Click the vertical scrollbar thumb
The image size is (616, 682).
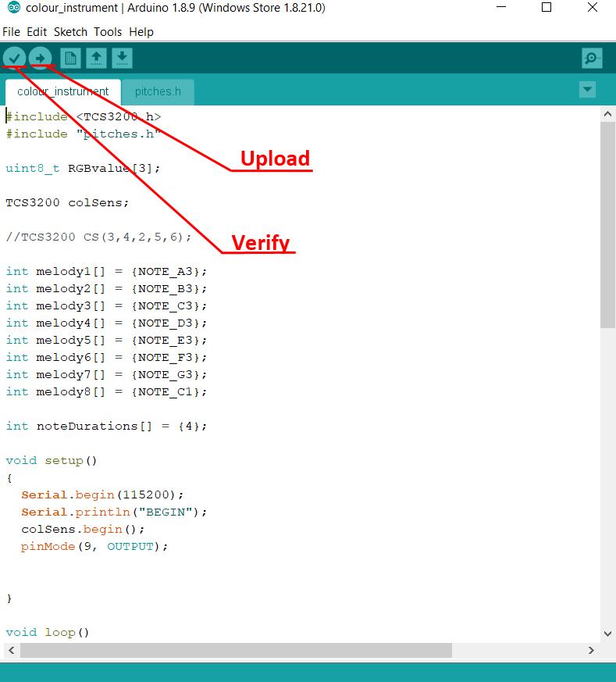pos(607,225)
